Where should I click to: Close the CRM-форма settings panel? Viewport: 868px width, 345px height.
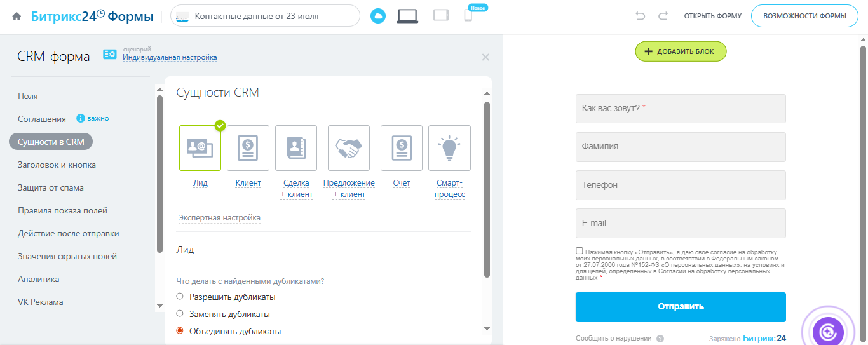point(485,57)
